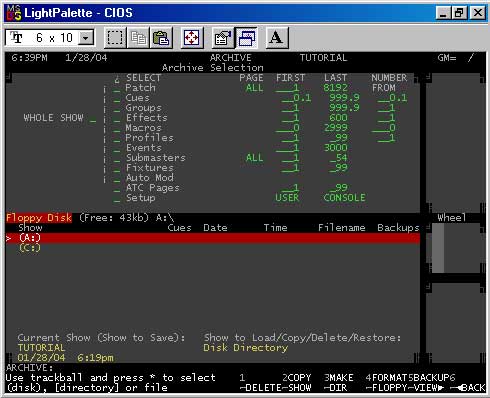
Task: Click the MS-DOS system icon in title bar
Action: (x=14, y=13)
